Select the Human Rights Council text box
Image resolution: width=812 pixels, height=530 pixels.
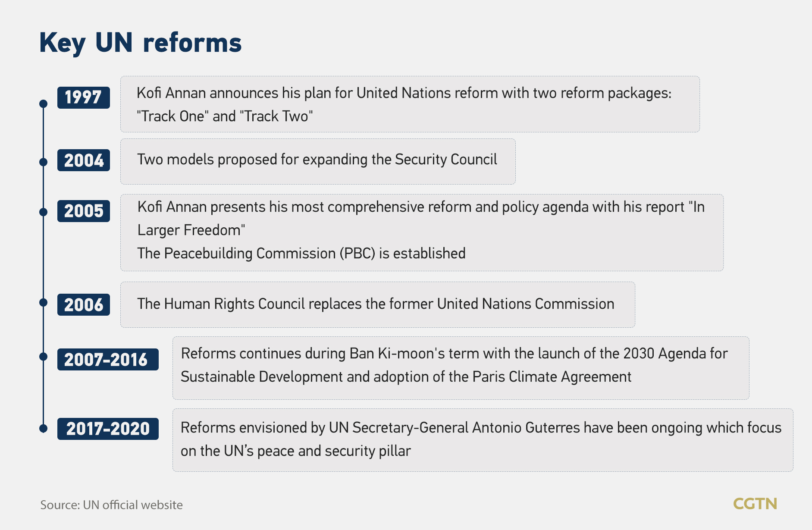coord(377,305)
